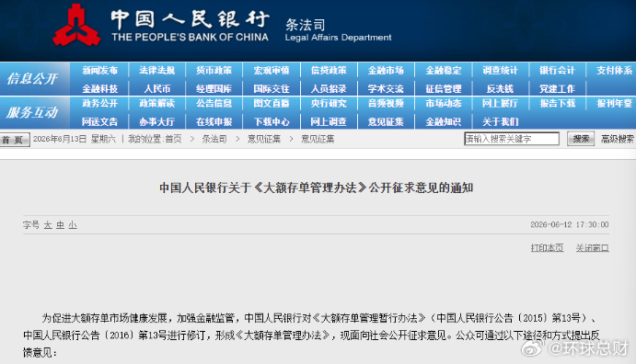Navigate to 人员招录
Viewport: 636px width, 364px height.
click(x=329, y=88)
